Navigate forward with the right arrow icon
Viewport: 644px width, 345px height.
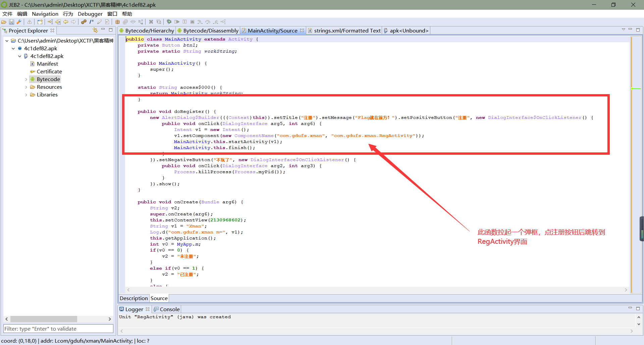click(x=73, y=22)
